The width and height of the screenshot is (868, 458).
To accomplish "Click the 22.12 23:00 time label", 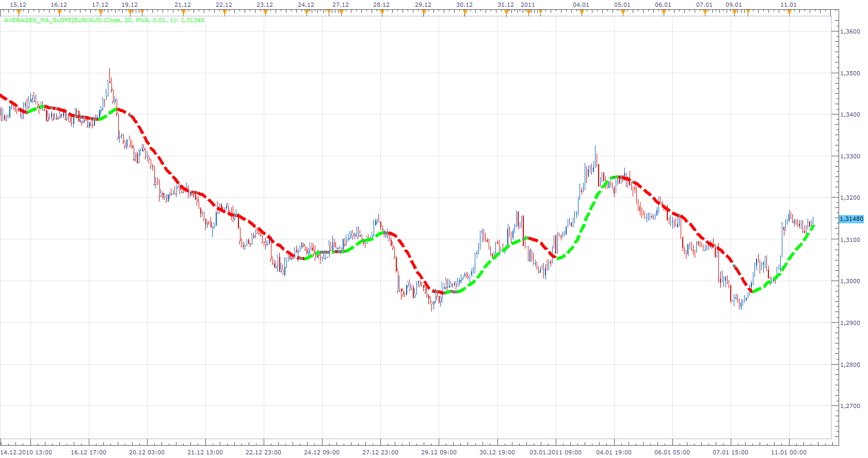I will coord(263,452).
